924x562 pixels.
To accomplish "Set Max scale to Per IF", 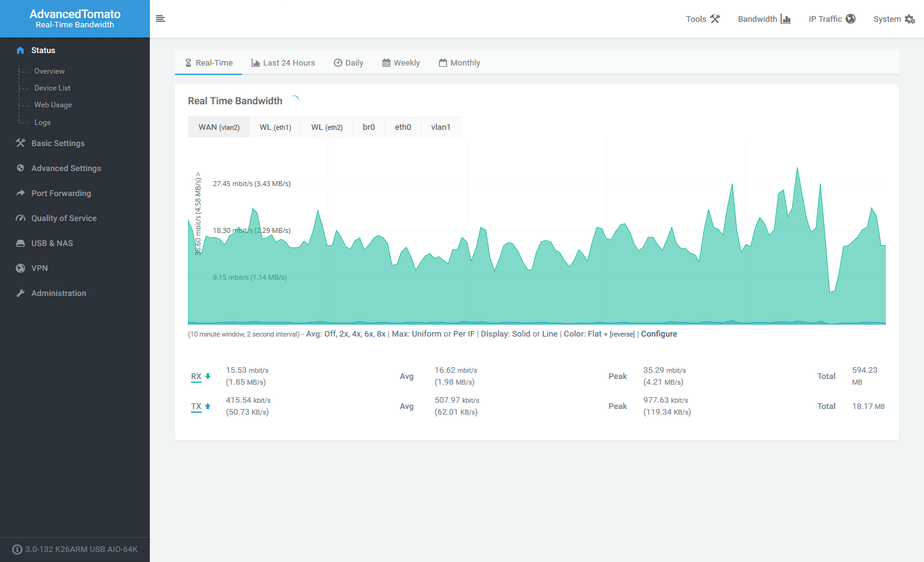I will pos(464,334).
